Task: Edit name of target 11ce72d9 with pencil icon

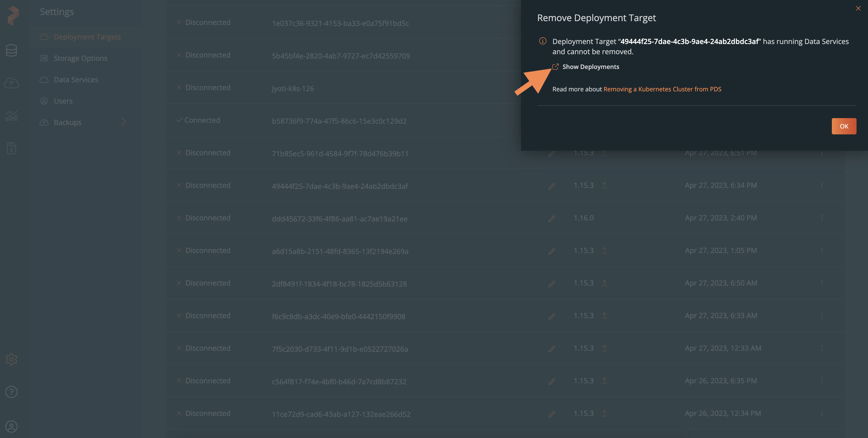Action: [x=552, y=414]
